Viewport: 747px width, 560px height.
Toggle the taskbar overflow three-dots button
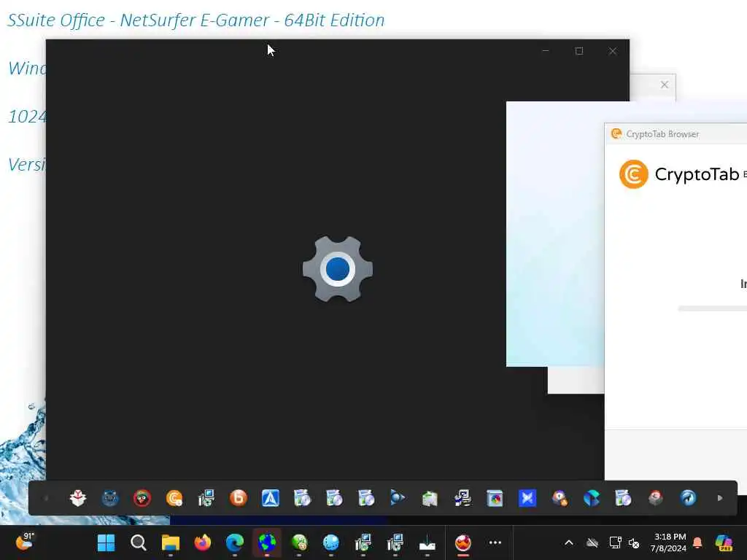(x=495, y=542)
